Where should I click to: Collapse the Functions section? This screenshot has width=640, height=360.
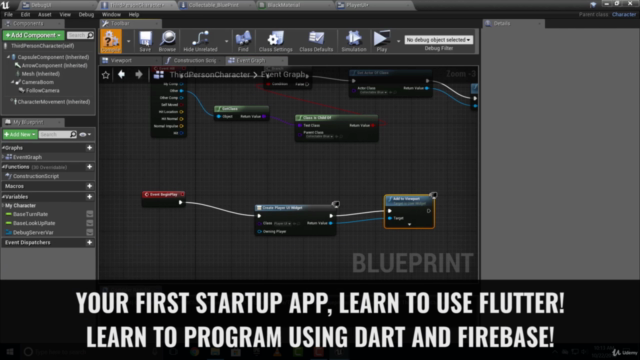(x=4, y=167)
